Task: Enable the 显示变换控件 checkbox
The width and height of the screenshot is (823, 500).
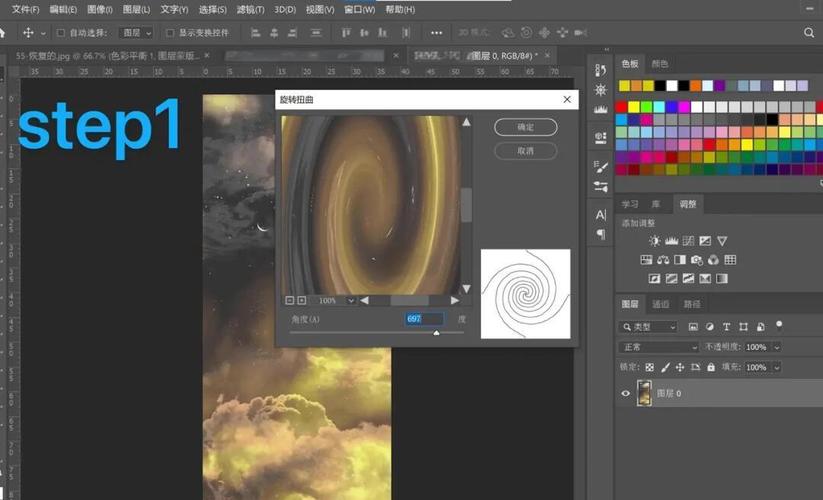Action: pos(169,33)
